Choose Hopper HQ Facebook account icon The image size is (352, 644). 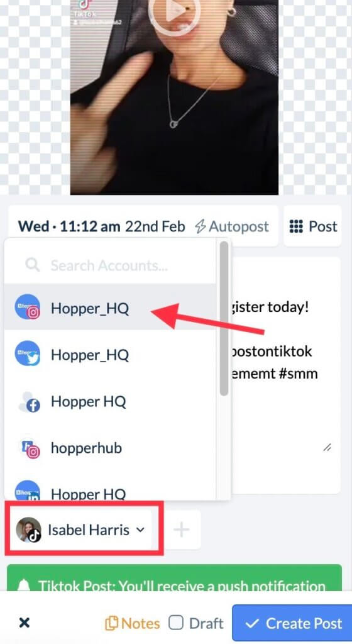pos(28,401)
